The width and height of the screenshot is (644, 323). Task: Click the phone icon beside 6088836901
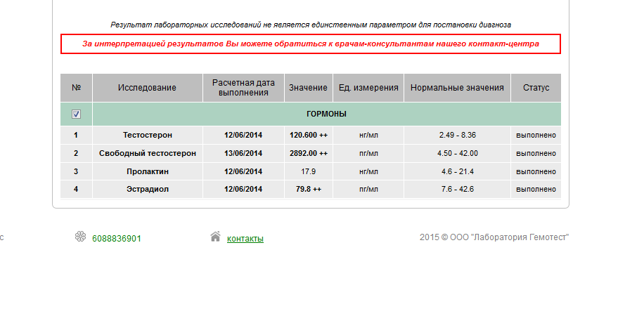[x=80, y=237]
